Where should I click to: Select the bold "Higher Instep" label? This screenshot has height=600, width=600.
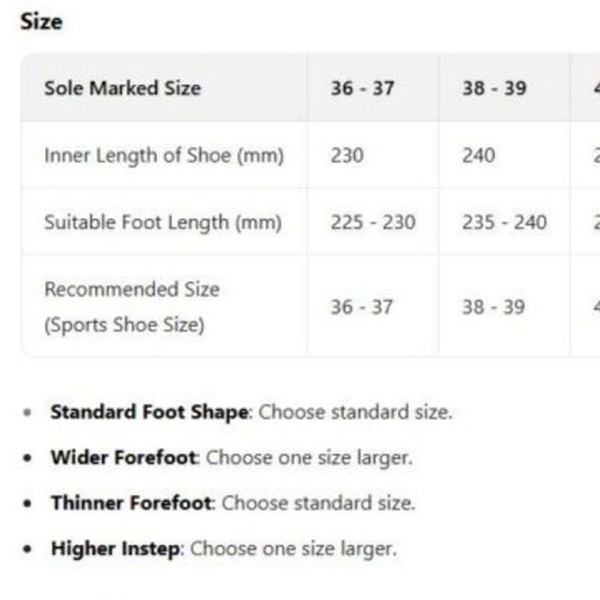pos(116,549)
